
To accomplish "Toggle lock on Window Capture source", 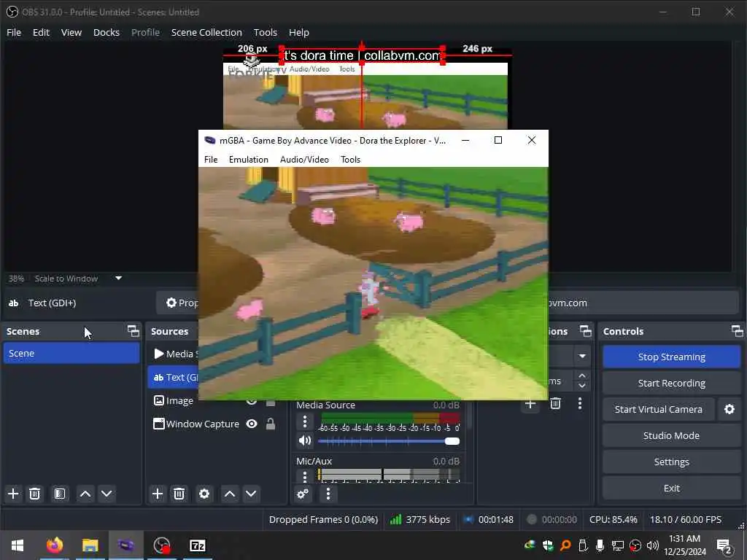I will [271, 424].
